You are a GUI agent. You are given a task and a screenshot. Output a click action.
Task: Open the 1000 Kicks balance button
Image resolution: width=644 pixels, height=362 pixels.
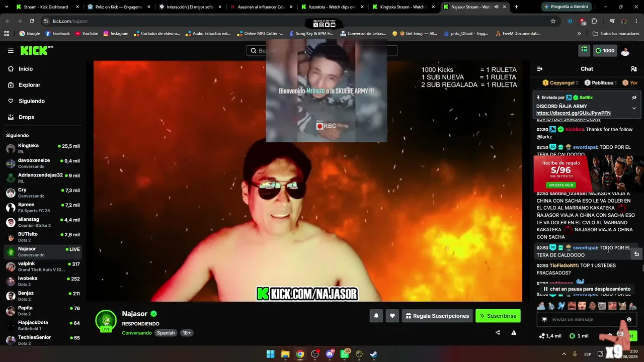point(605,51)
